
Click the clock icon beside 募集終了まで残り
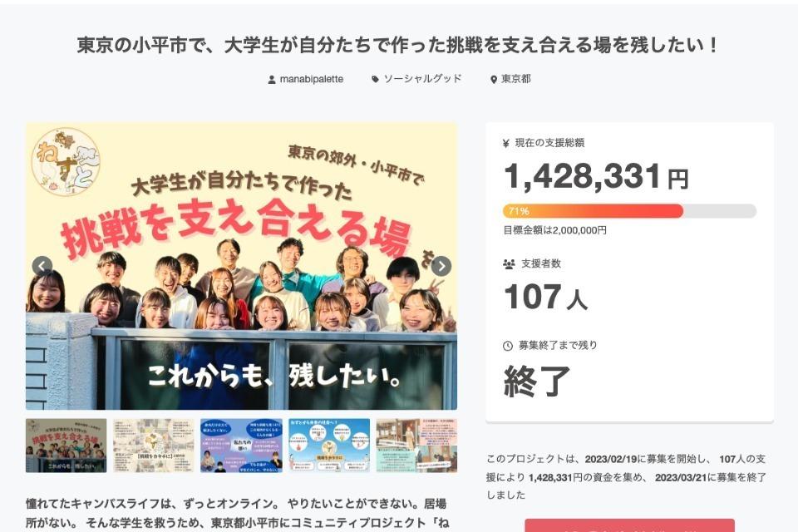point(507,346)
